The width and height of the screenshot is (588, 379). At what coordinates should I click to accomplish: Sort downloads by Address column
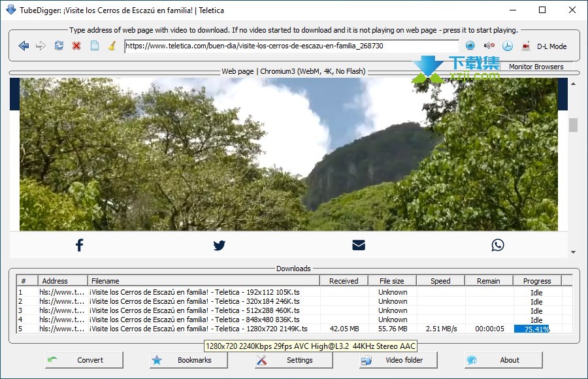coord(63,281)
